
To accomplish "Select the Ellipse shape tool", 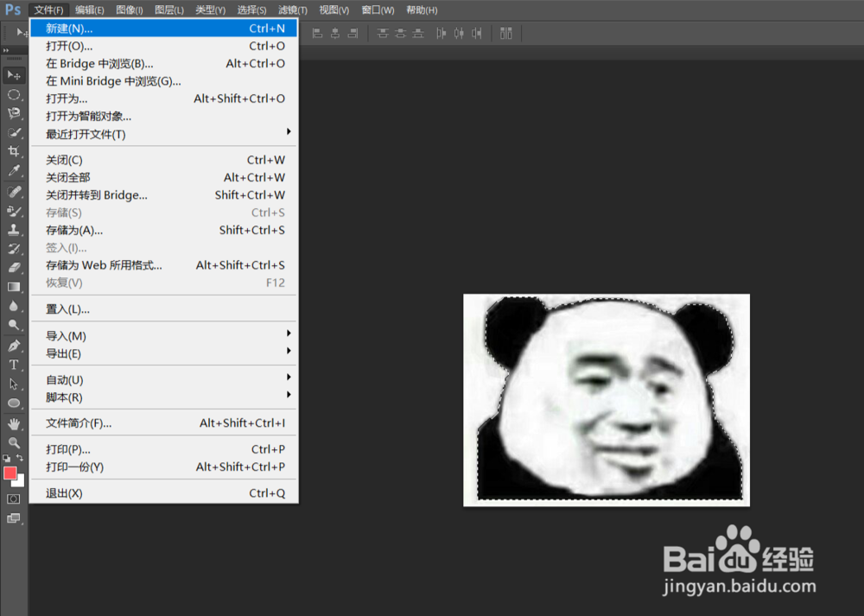I will coord(14,403).
